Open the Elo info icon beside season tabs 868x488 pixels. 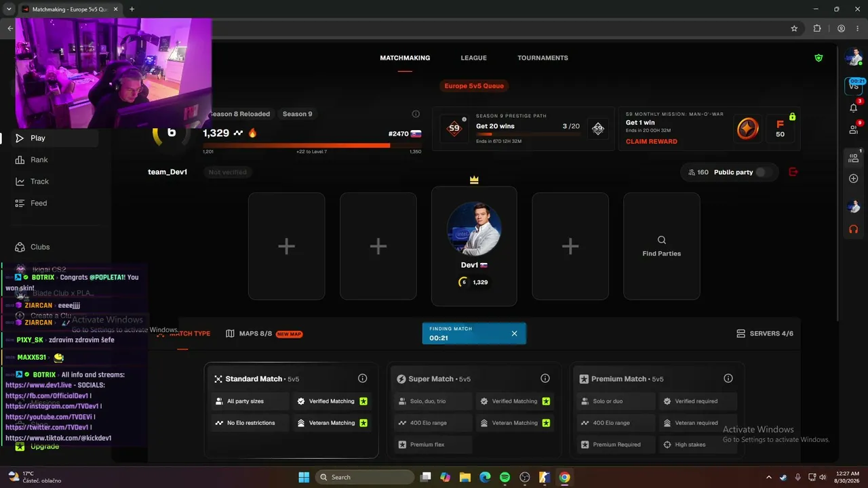416,114
